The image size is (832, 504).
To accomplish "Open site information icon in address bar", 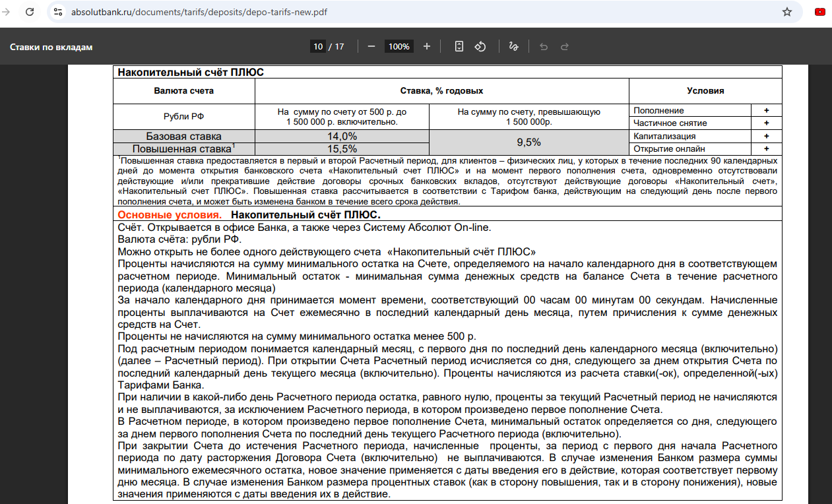I will click(x=58, y=12).
